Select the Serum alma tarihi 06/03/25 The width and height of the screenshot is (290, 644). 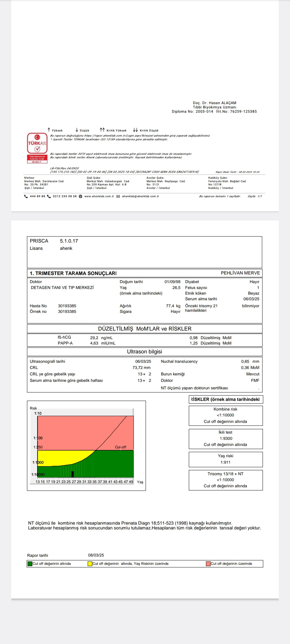(x=251, y=299)
